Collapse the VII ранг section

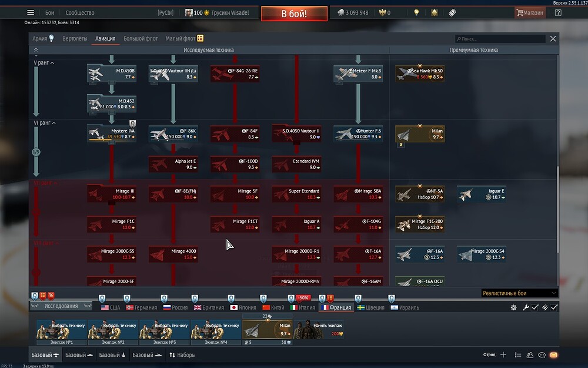(46, 183)
